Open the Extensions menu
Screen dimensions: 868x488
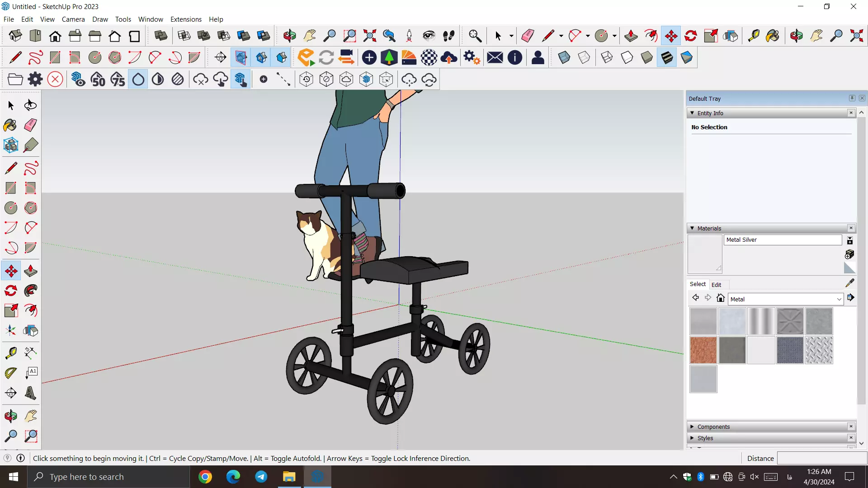coord(186,19)
